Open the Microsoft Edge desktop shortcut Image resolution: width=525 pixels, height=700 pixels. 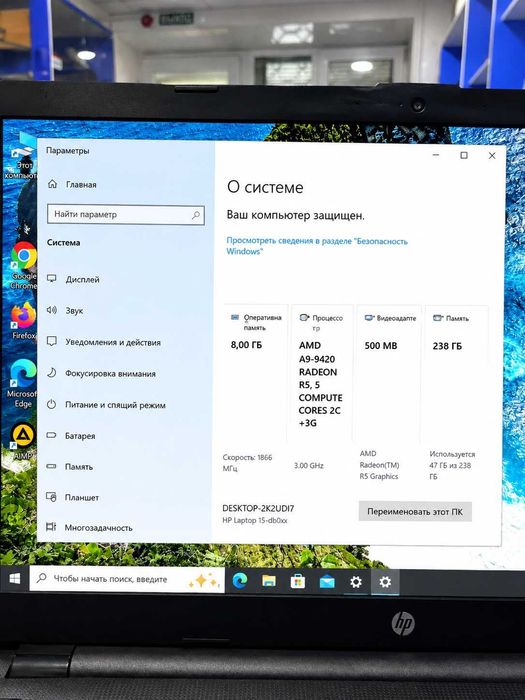click(x=22, y=383)
